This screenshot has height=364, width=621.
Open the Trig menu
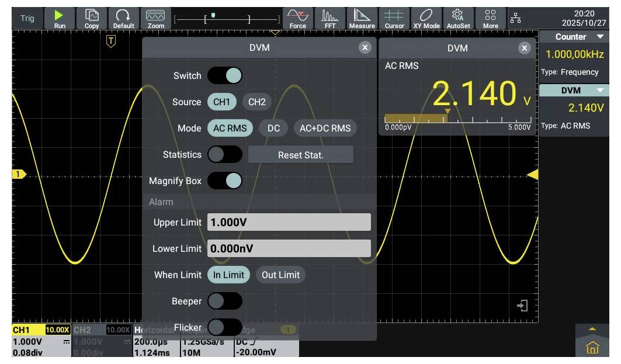coord(27,18)
